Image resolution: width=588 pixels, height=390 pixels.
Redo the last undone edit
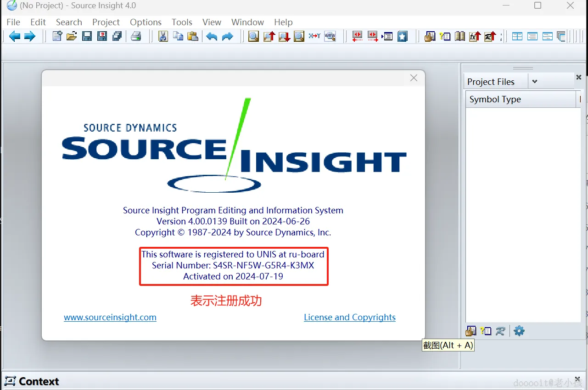228,36
